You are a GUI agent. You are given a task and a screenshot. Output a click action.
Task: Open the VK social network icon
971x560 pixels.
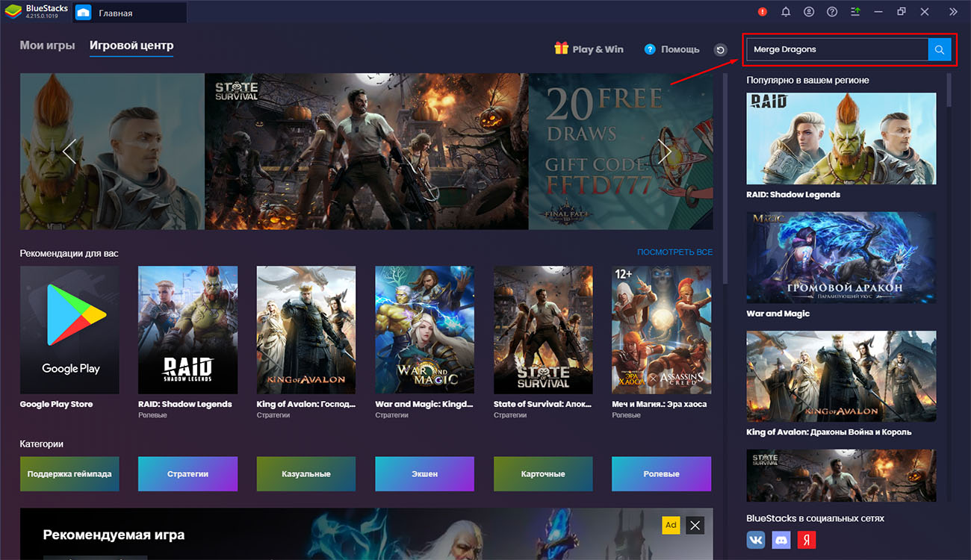pos(756,539)
